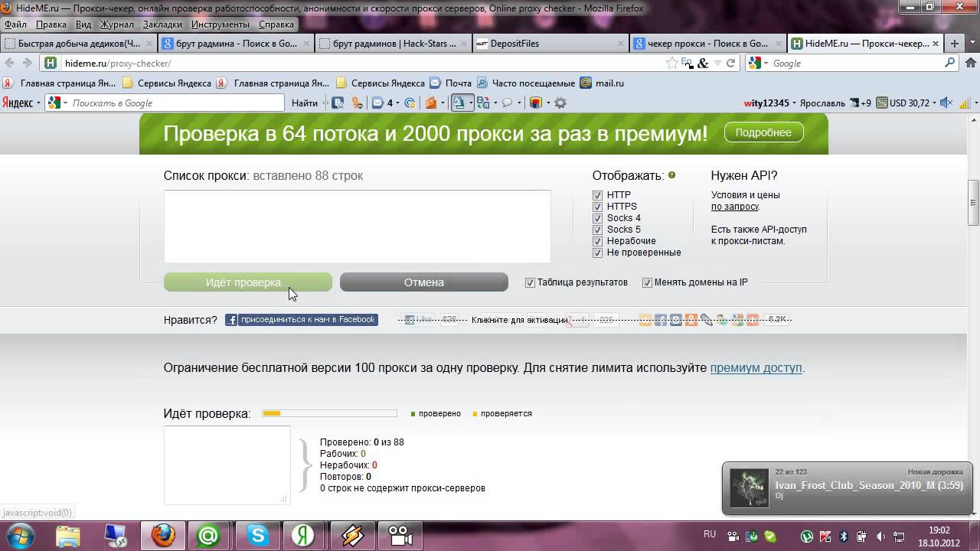Toggle the Socks 5 checkbox

pos(597,230)
